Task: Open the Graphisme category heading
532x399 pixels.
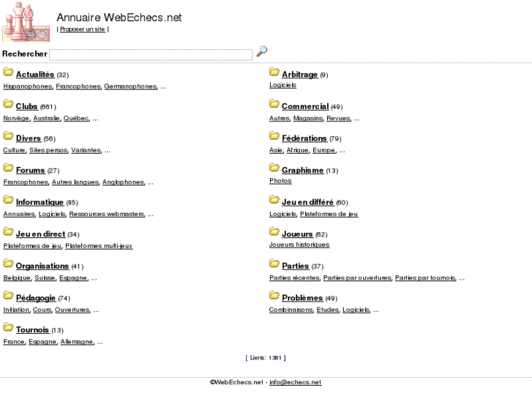Action: pyautogui.click(x=303, y=170)
